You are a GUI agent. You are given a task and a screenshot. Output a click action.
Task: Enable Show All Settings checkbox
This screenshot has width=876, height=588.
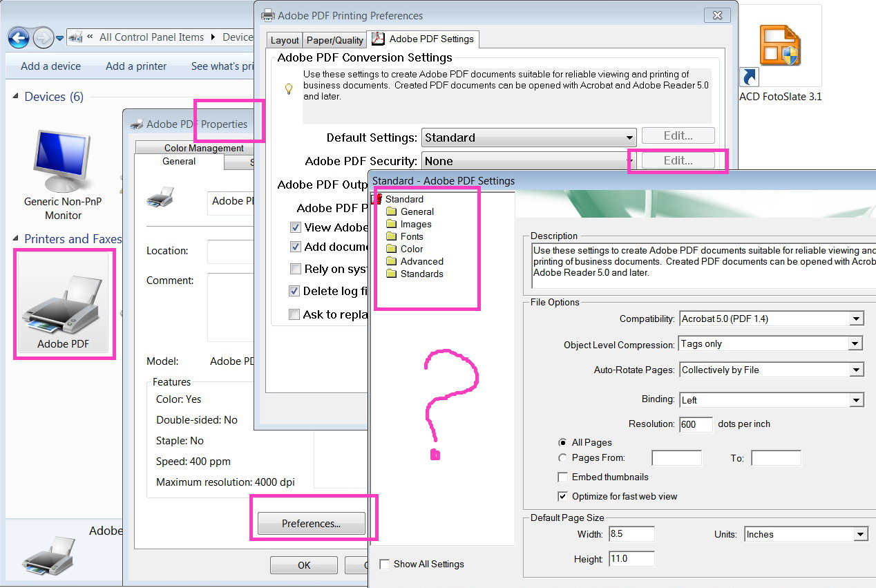(385, 564)
